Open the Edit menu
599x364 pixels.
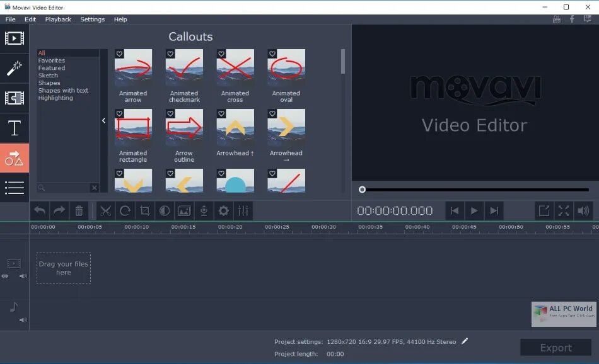(30, 19)
